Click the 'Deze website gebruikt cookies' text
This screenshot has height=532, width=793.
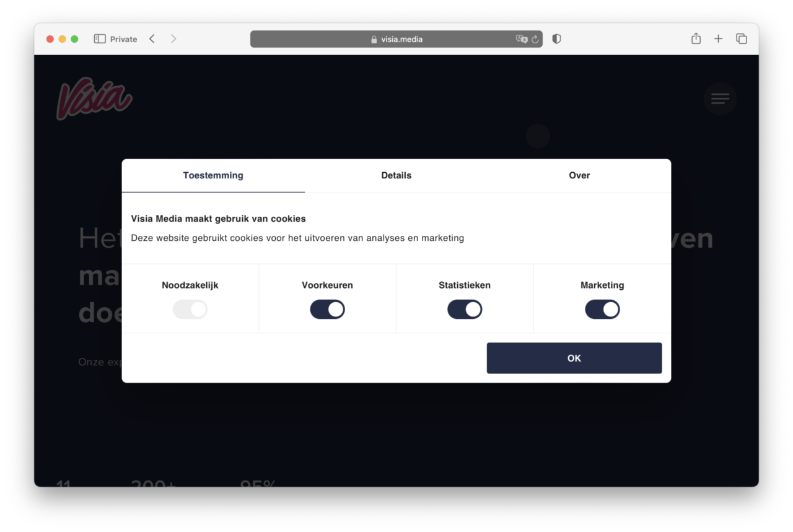pyautogui.click(x=297, y=238)
